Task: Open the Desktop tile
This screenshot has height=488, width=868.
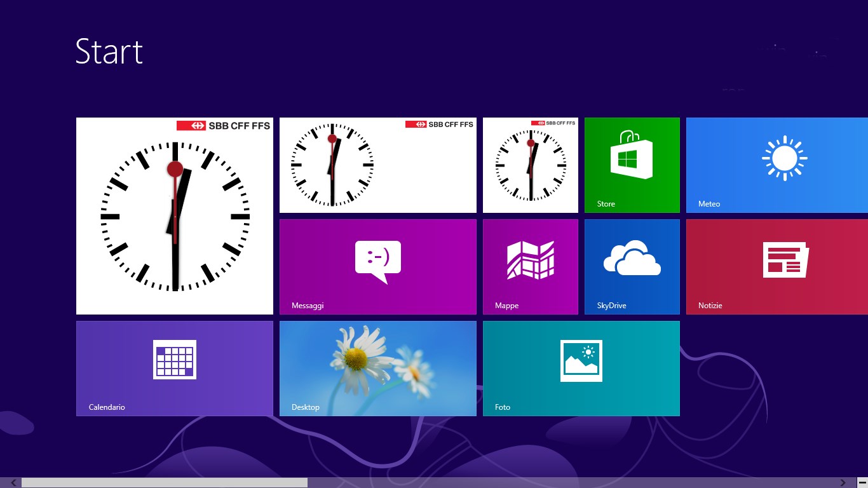Action: coord(378,369)
